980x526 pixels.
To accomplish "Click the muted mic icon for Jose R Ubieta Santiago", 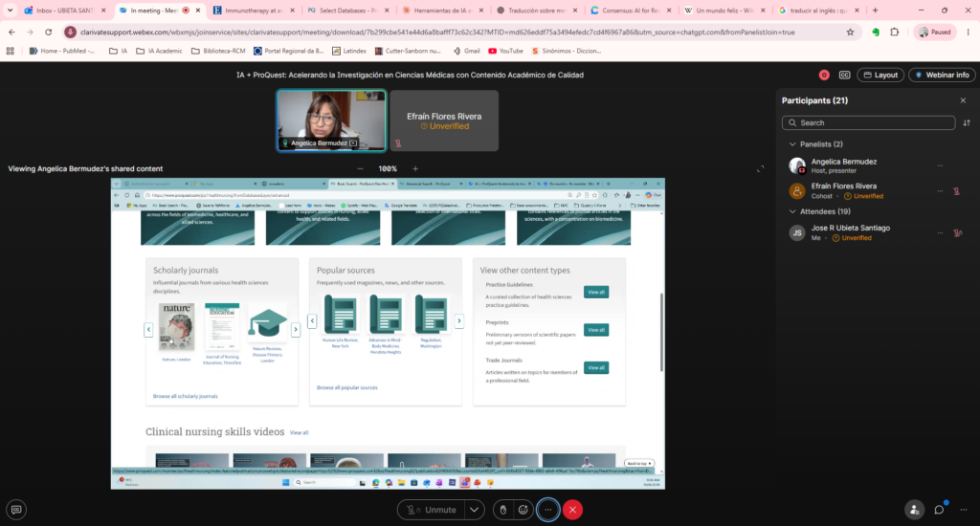I will tap(957, 233).
